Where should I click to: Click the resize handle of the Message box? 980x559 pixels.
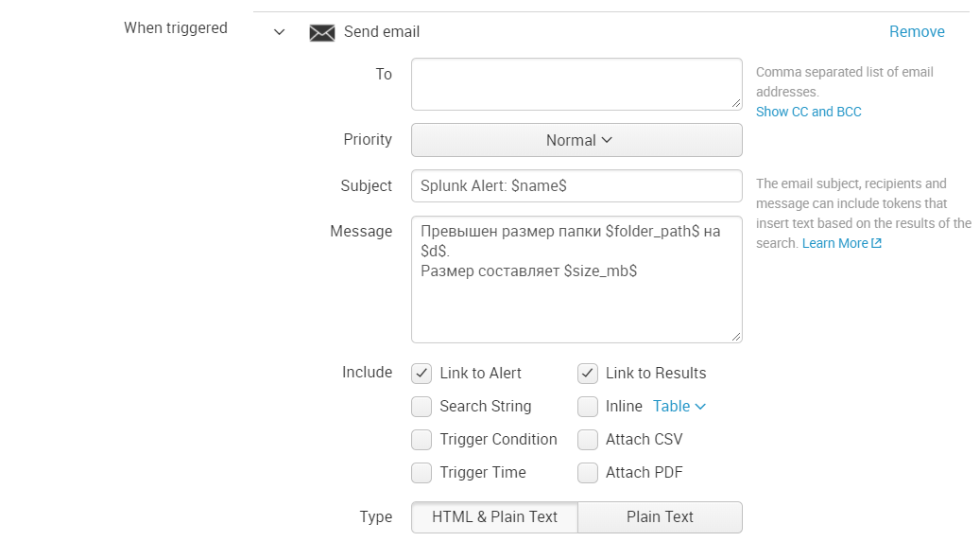(x=736, y=336)
